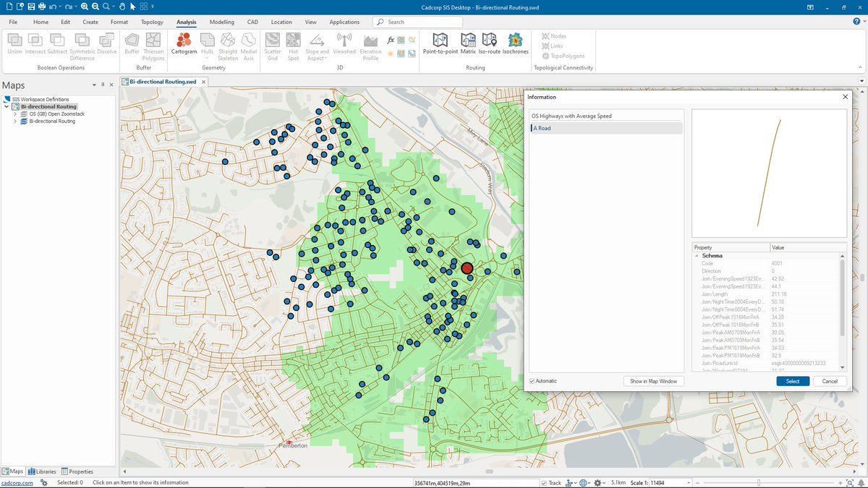868x488 pixels.
Task: Switch to the Modelling ribbon tab
Action: (x=221, y=22)
